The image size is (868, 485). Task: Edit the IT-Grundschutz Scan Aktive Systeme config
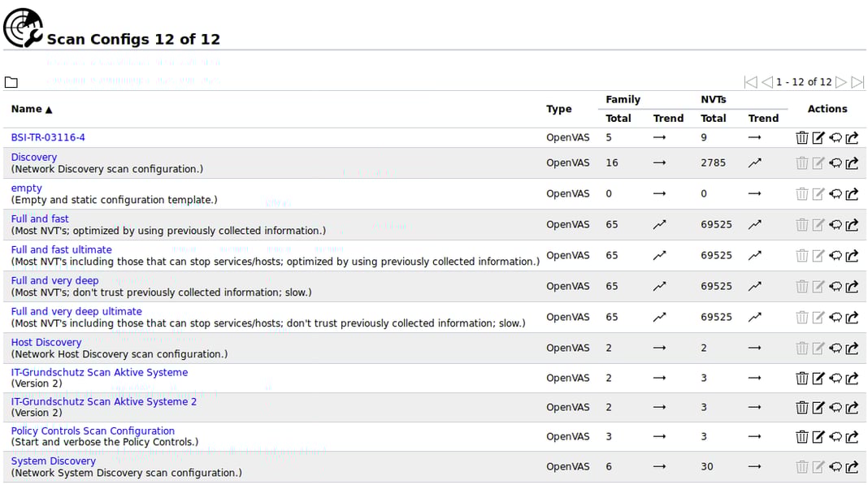(x=818, y=378)
